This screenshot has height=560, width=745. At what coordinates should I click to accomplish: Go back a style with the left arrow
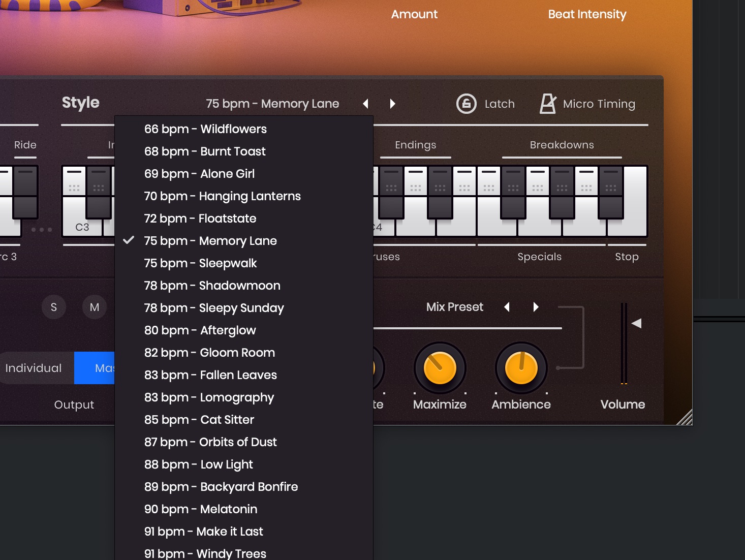365,103
